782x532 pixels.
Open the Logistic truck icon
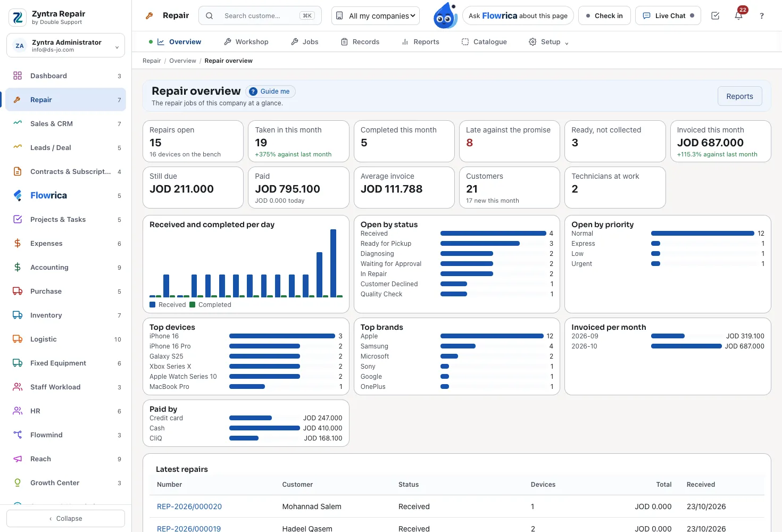pos(18,339)
